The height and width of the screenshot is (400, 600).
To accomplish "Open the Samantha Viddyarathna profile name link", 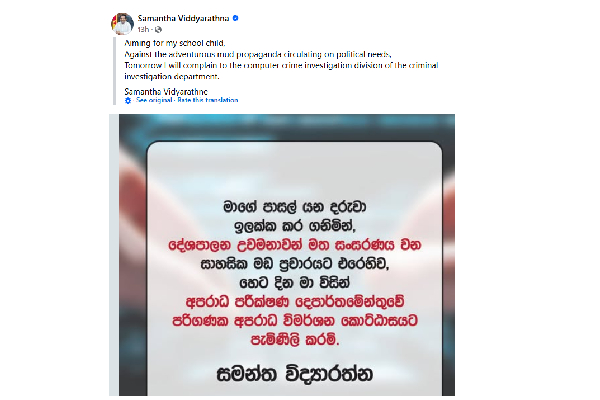I will coord(183,18).
